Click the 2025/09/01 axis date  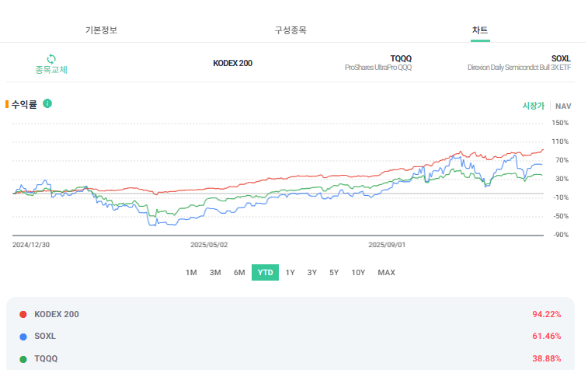[x=387, y=245]
